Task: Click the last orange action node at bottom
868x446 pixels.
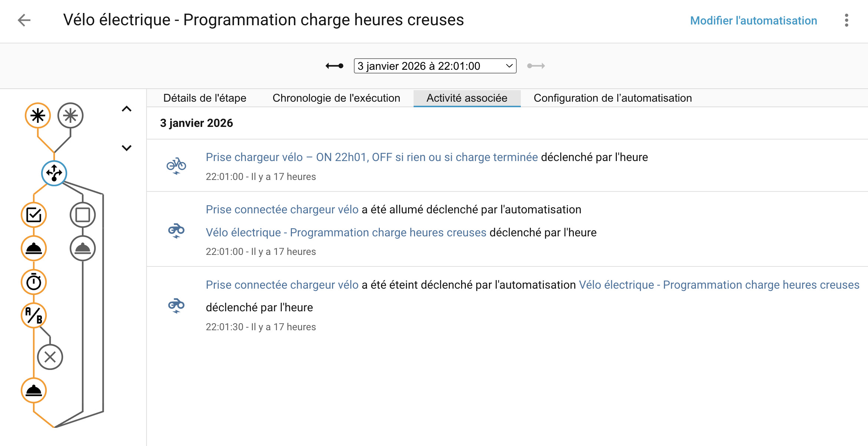Action: point(34,390)
